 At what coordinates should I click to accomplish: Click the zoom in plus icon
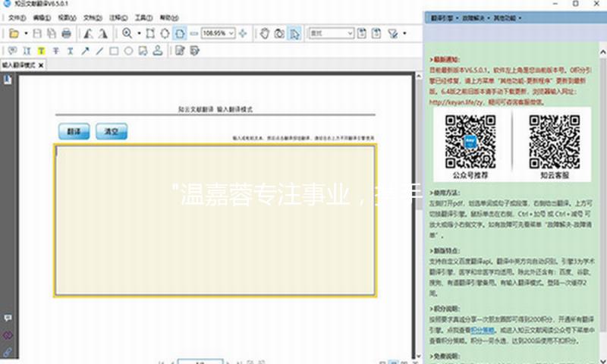pos(243,33)
